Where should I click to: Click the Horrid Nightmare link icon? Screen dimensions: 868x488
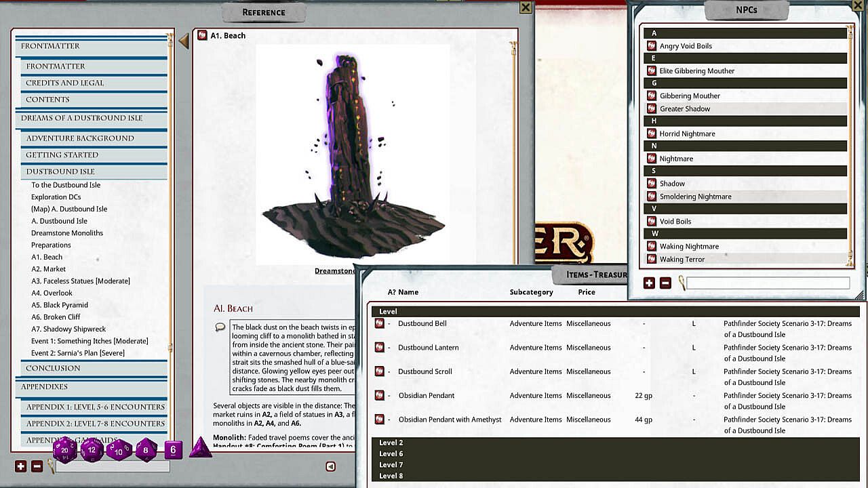[651, 134]
